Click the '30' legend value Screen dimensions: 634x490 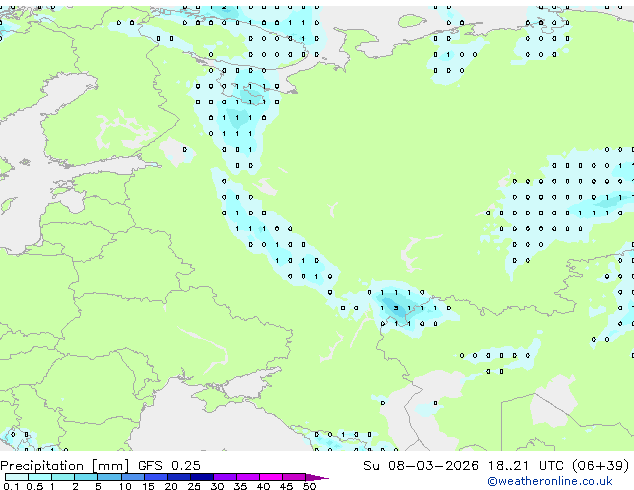coord(217,486)
